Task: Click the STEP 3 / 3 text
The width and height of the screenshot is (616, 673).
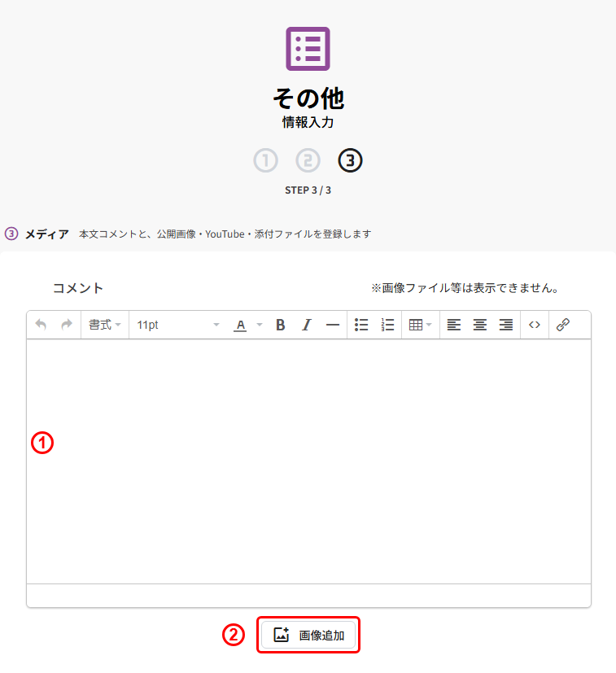Action: click(308, 190)
